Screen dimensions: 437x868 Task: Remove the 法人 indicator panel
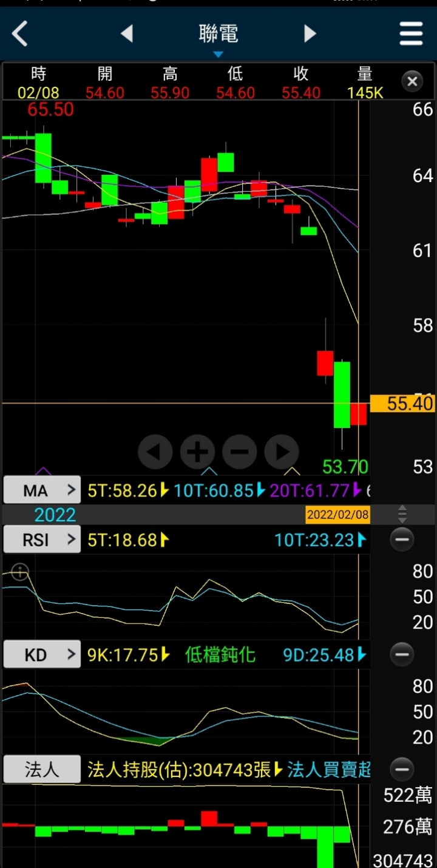click(402, 769)
